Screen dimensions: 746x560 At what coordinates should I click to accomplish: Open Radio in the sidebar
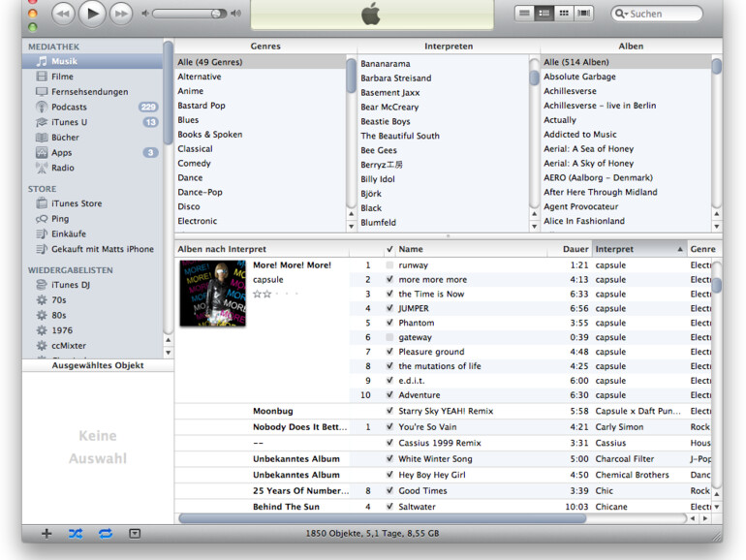[x=93, y=168]
